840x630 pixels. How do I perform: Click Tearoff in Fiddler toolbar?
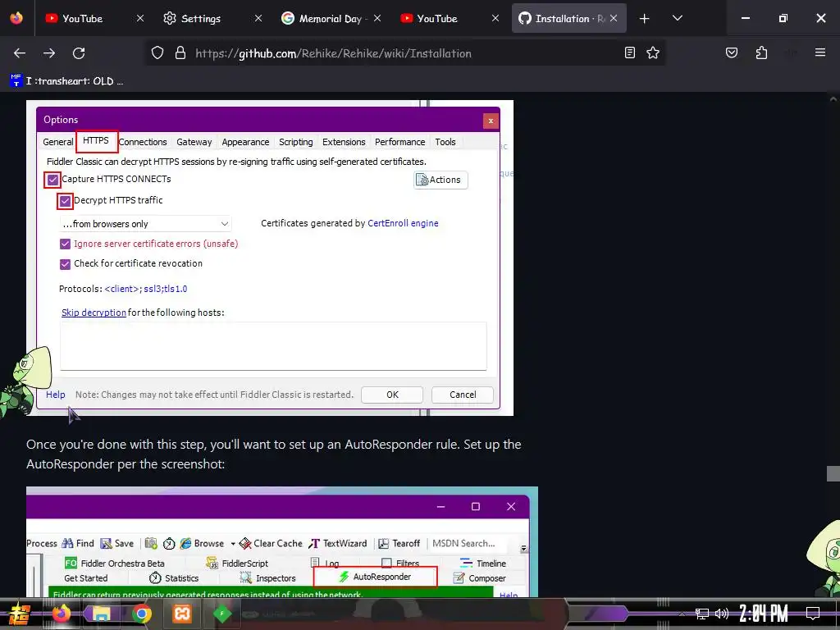tap(399, 543)
